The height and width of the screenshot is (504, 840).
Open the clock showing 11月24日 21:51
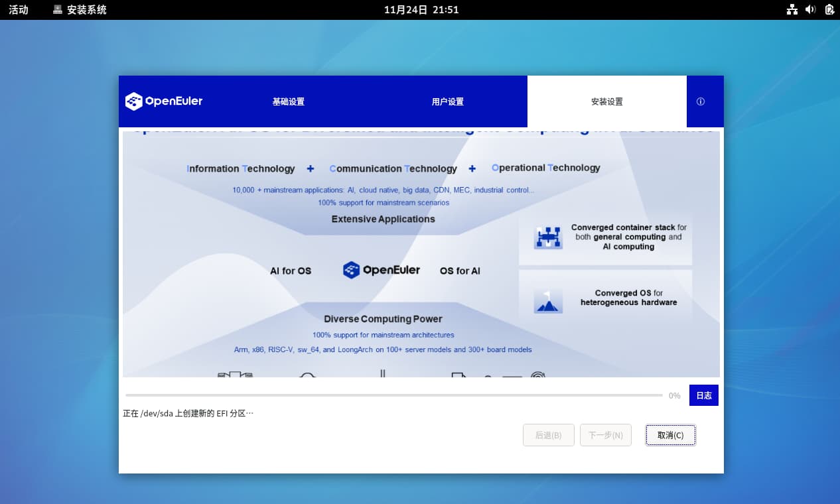click(x=421, y=10)
